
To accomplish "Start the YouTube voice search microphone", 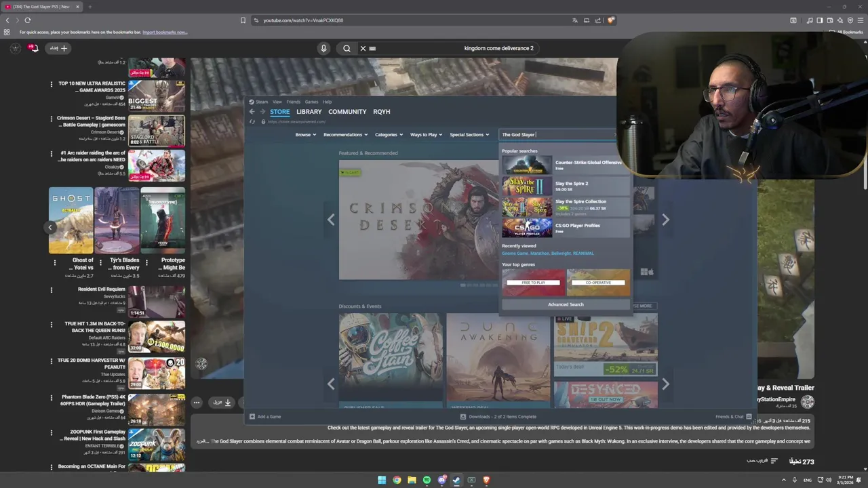I will coord(323,48).
